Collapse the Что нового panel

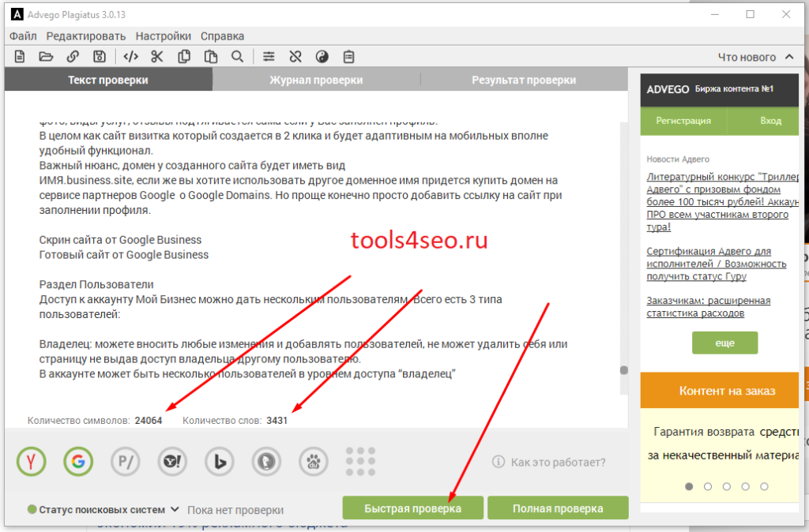(789, 57)
